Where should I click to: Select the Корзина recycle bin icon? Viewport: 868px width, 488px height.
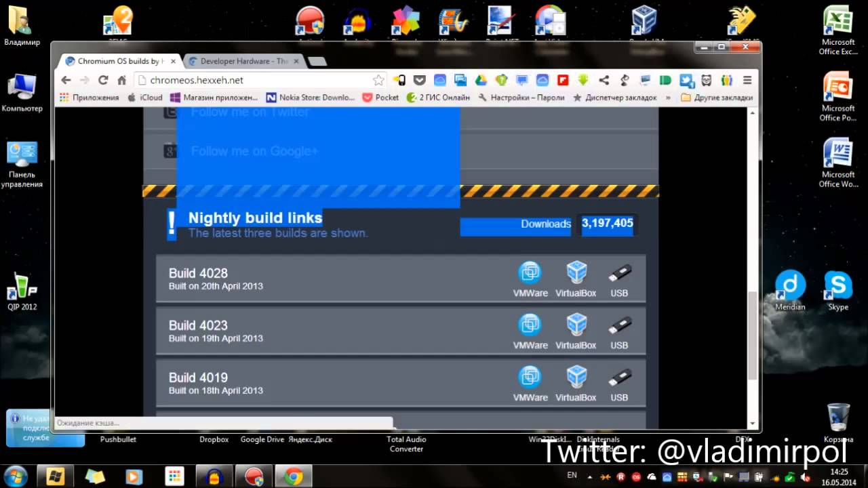pos(839,423)
